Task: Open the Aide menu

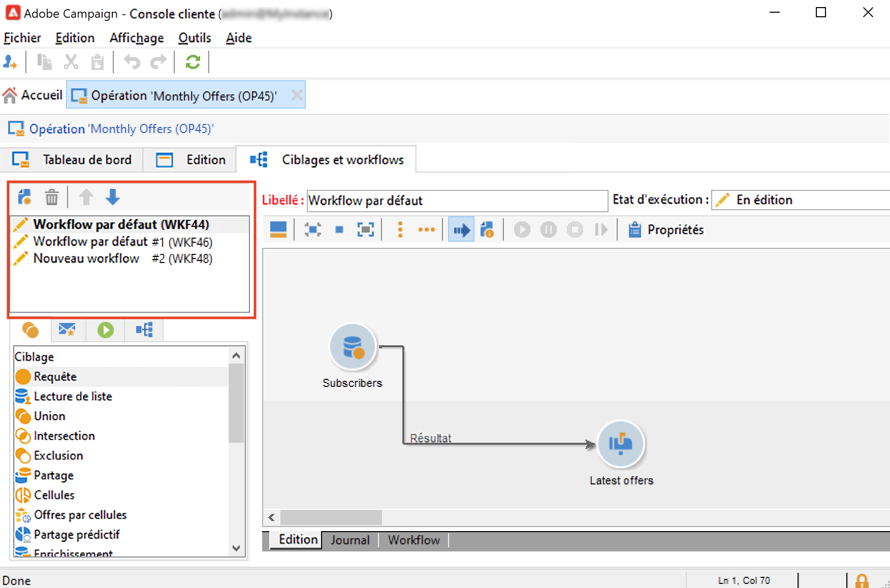Action: click(x=239, y=38)
